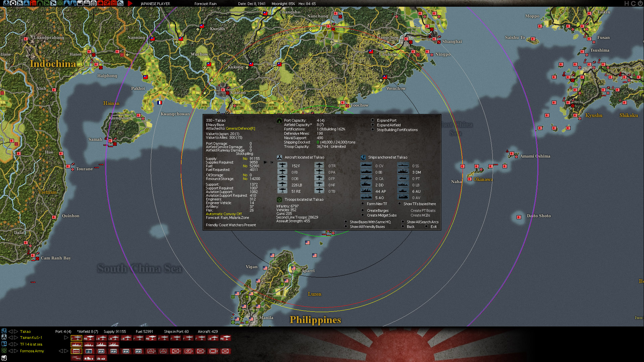Go to next land unit beside Formosa Army
The height and width of the screenshot is (362, 644).
tap(16, 351)
